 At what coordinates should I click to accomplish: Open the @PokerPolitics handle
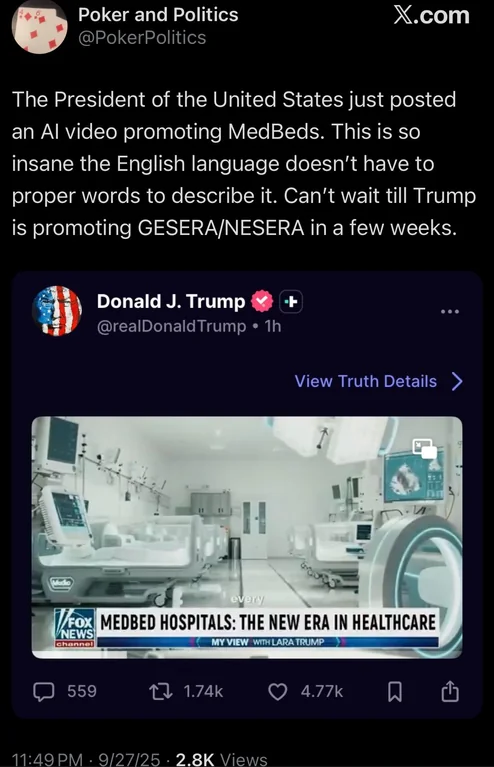[x=142, y=38]
